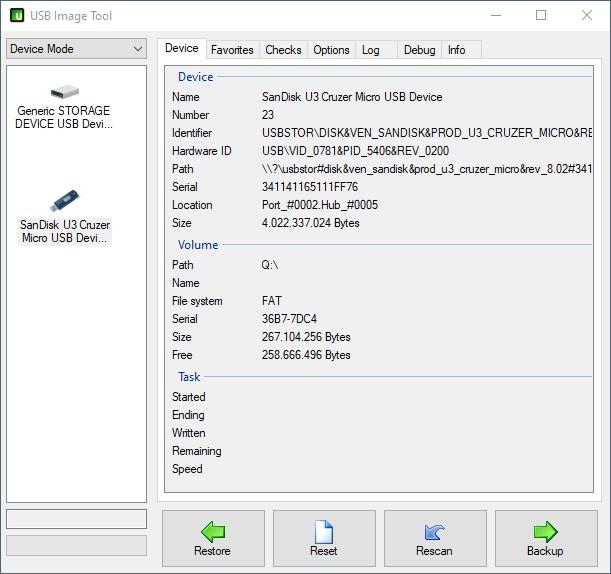611x574 pixels.
Task: Click the Device Mode dropdown arrow
Action: coord(138,49)
